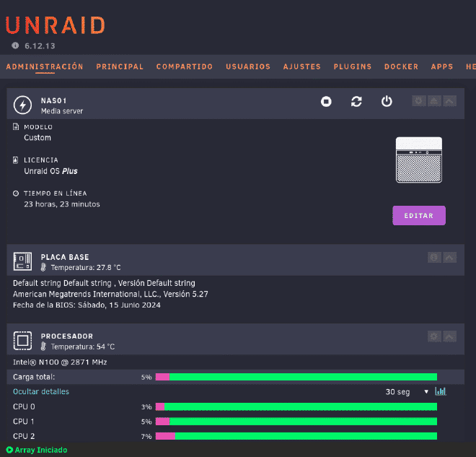Click the CPU 2 load bar
This screenshot has width=476, height=457.
click(296, 436)
